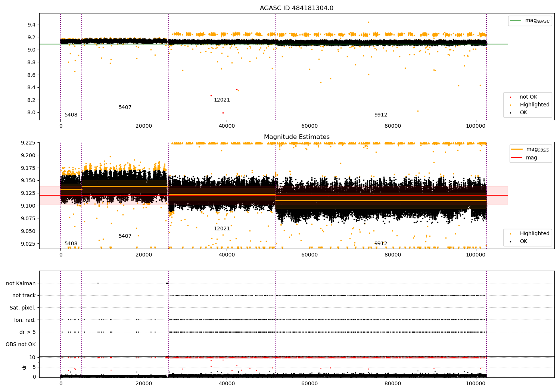The image size is (560, 392).
Task: Select the green mag AGASC legend line sample
Action: click(x=516, y=21)
